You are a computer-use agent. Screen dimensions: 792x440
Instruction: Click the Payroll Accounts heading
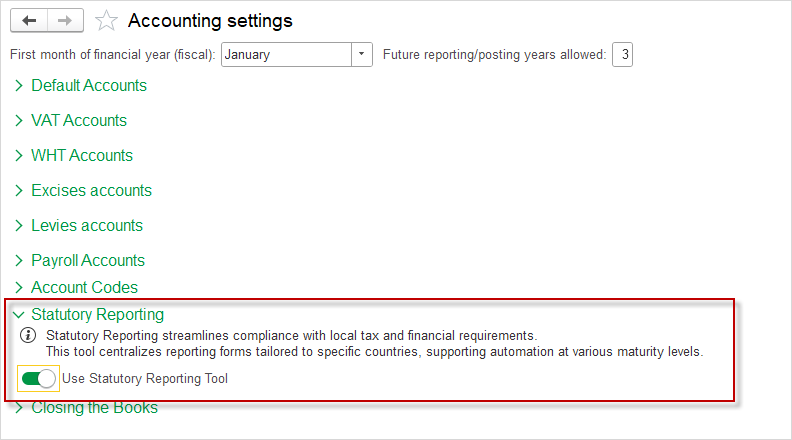click(88, 260)
